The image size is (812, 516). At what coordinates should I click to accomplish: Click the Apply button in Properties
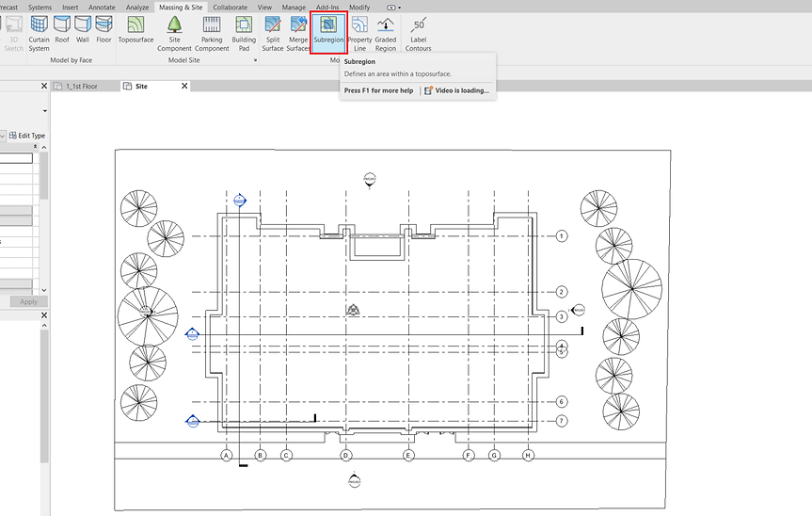pos(28,301)
